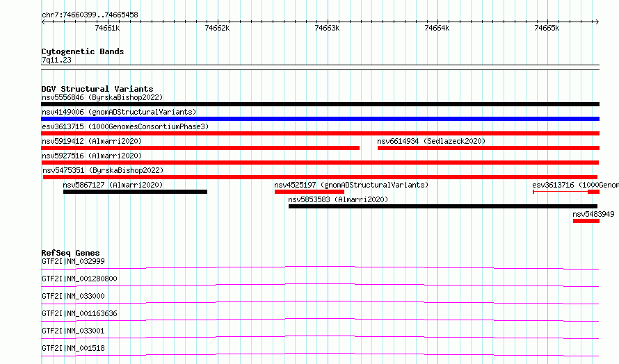
Task: Open esv3613716 label text
Action: point(575,185)
